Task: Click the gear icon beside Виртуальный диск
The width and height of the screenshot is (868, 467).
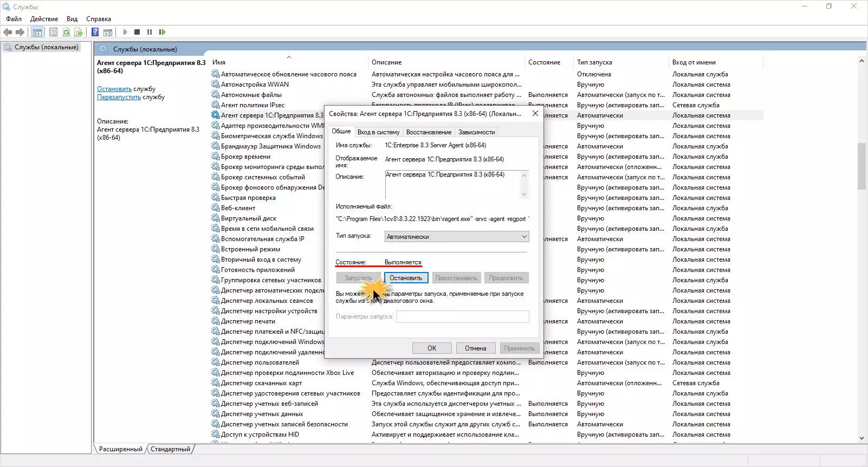Action: pyautogui.click(x=216, y=218)
